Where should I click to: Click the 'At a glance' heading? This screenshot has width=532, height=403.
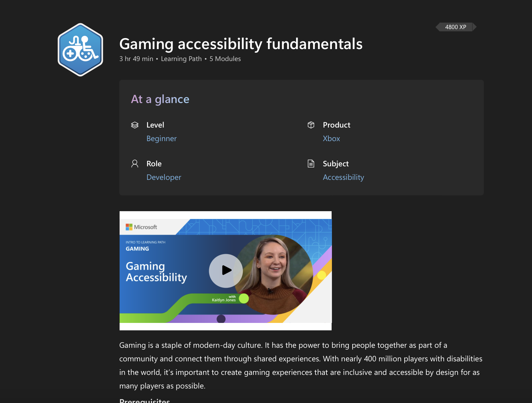click(160, 99)
